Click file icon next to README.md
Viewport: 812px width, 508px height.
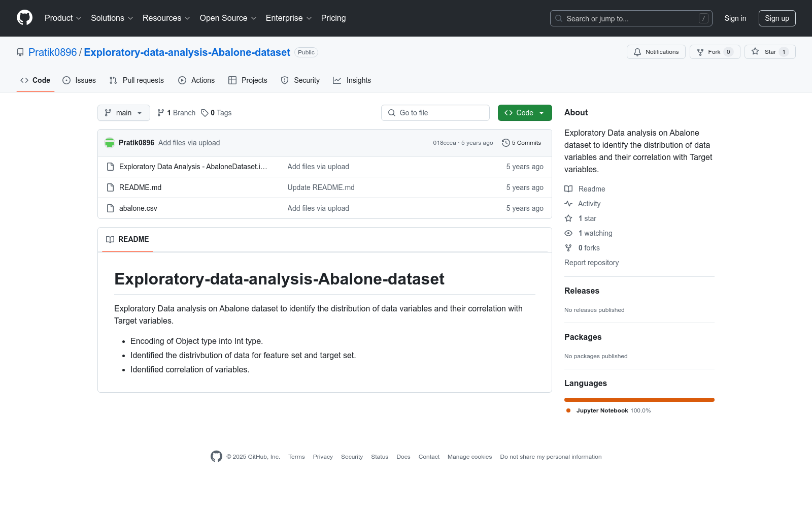pyautogui.click(x=111, y=187)
